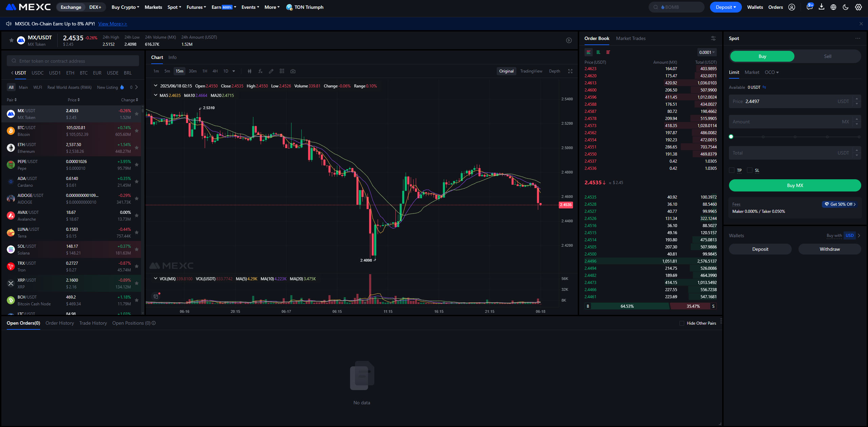The image size is (868, 427).
Task: Show bids-only green order book view
Action: (598, 52)
